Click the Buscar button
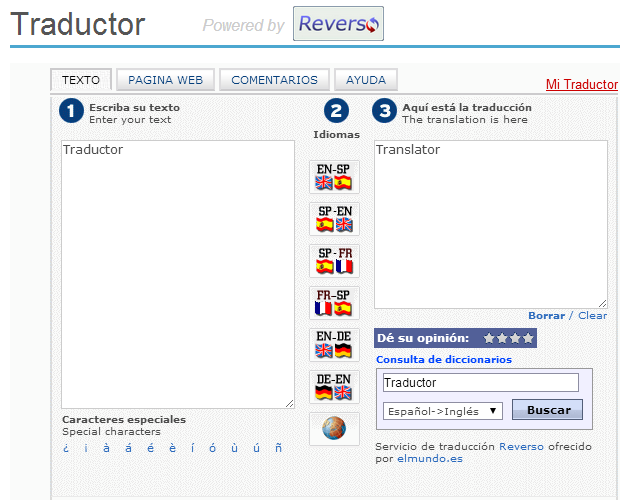The image size is (620, 500). pos(547,409)
